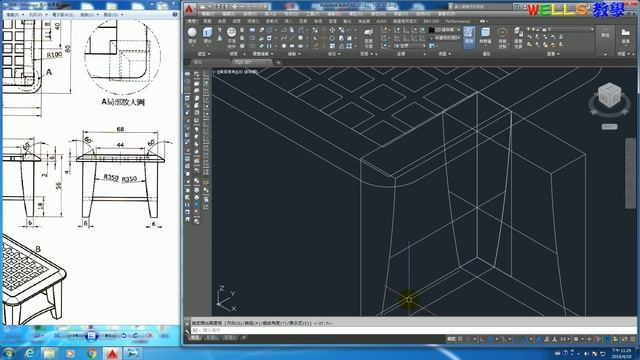Click Photo Viewer delete button
Viewport: 640px width, 360px height.
pos(150,336)
